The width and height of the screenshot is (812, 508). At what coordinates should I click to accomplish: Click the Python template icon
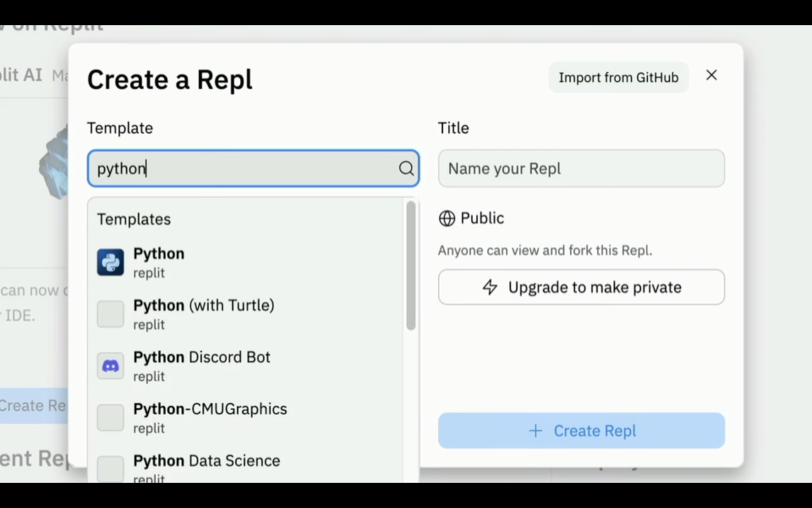pos(111,262)
